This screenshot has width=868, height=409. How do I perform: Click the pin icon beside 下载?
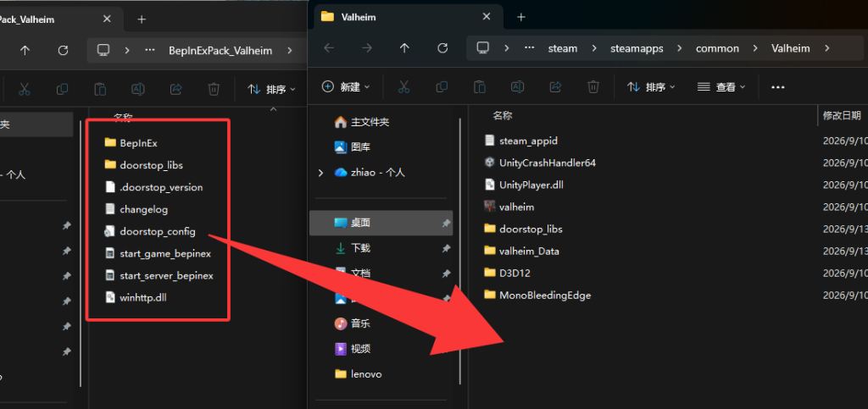tap(446, 249)
